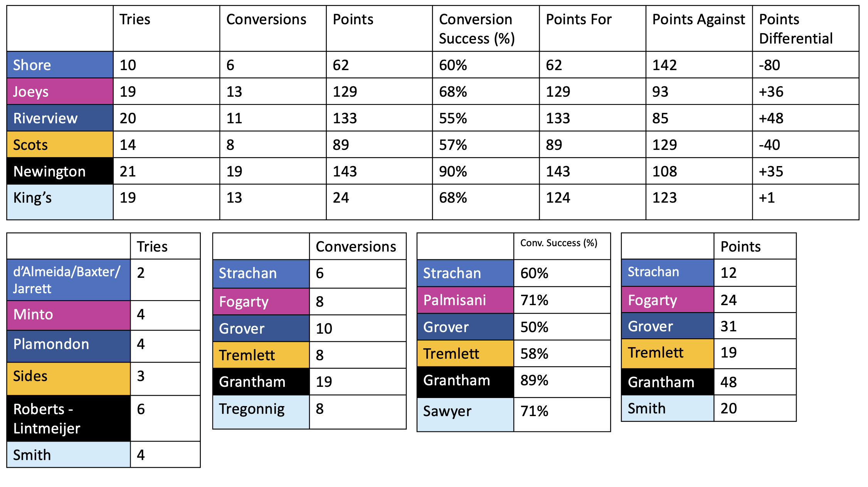
Task: Click the Plamondon tries row label
Action: pyautogui.click(x=69, y=346)
